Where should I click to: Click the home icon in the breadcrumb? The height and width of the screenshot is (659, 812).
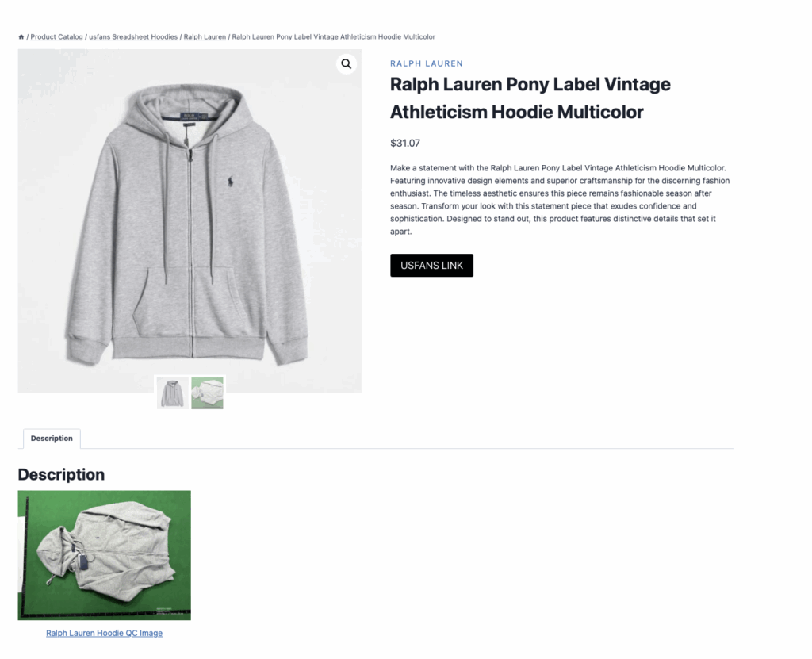(x=21, y=36)
